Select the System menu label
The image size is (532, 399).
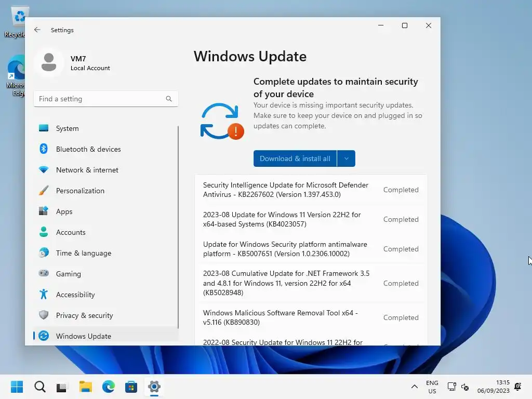point(67,128)
